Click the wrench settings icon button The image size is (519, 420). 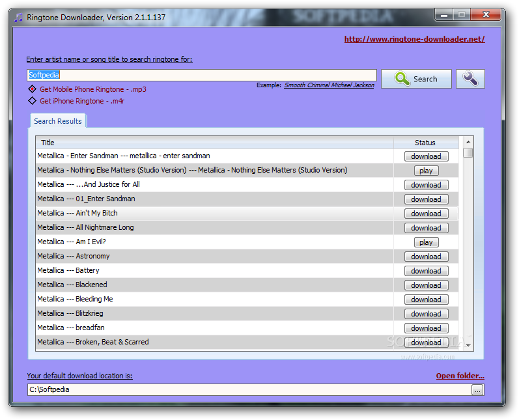pos(470,79)
